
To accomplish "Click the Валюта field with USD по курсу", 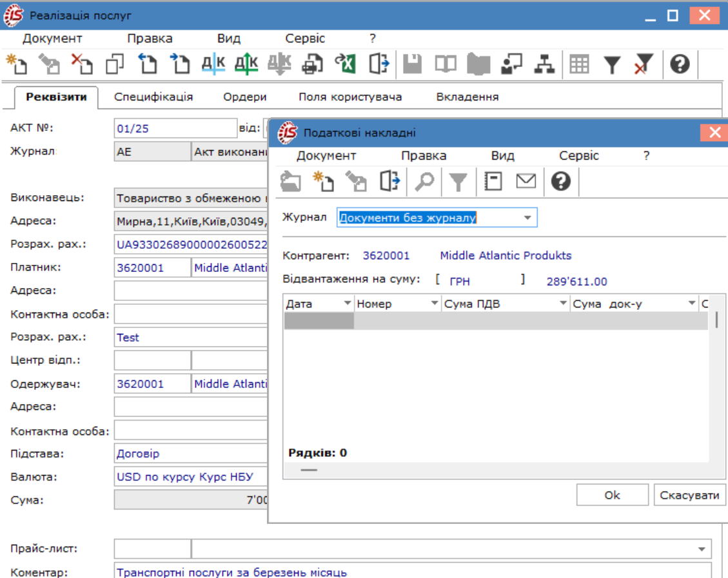I will pyautogui.click(x=191, y=477).
